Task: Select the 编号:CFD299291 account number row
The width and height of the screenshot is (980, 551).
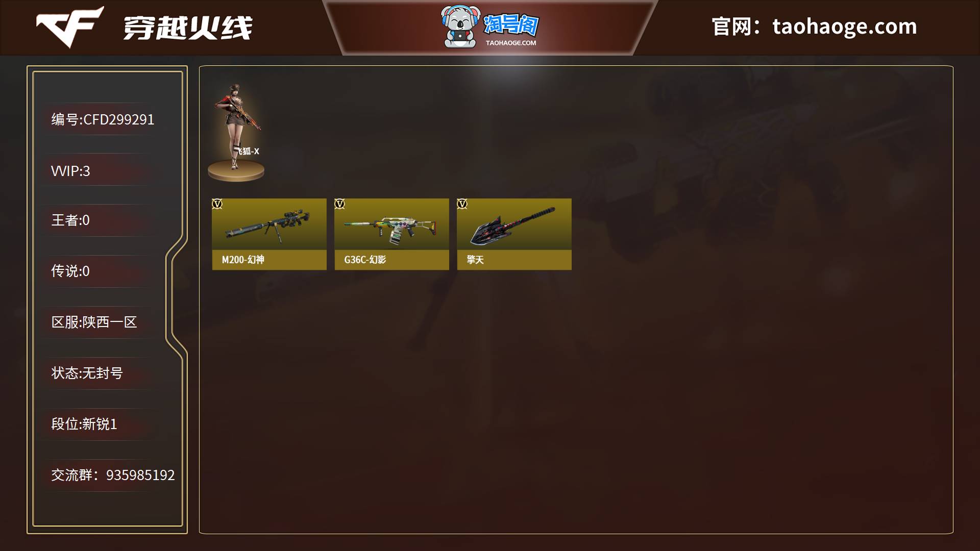Action: (103, 119)
